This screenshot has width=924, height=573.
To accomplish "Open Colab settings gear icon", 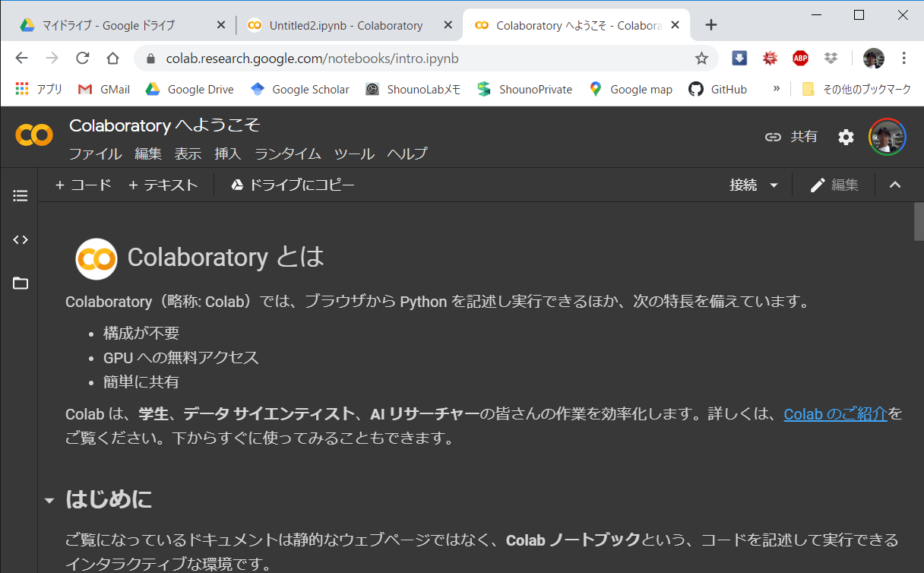I will (846, 137).
